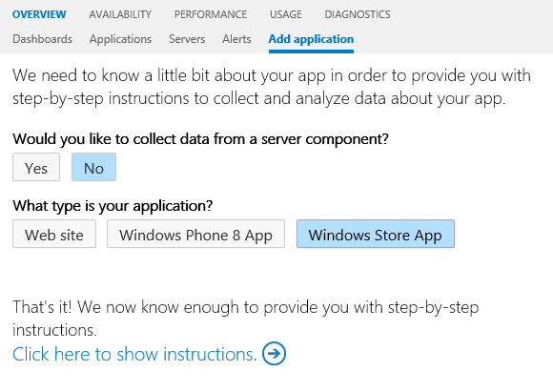
Task: Pick Windows Phone 8 App type
Action: tap(195, 234)
